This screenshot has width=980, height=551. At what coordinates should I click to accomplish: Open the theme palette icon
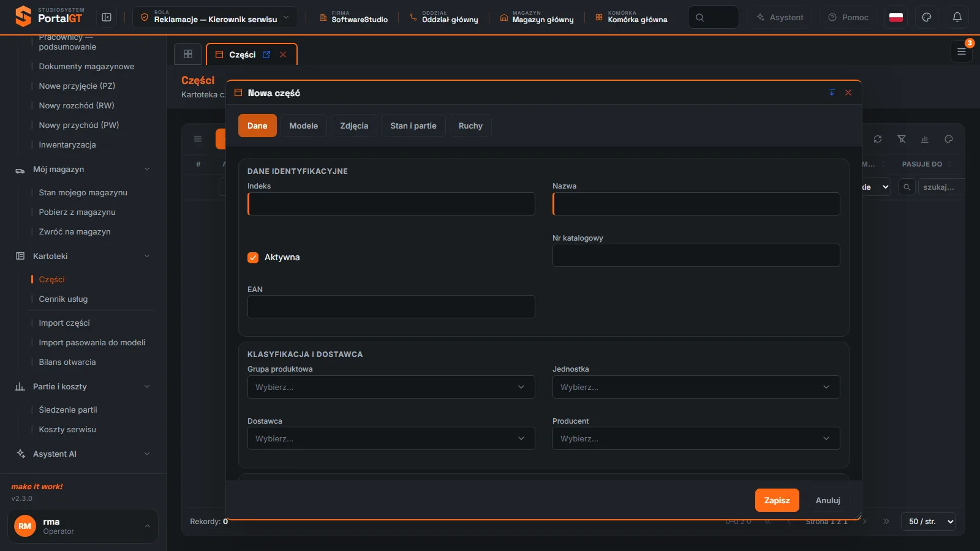coord(927,17)
